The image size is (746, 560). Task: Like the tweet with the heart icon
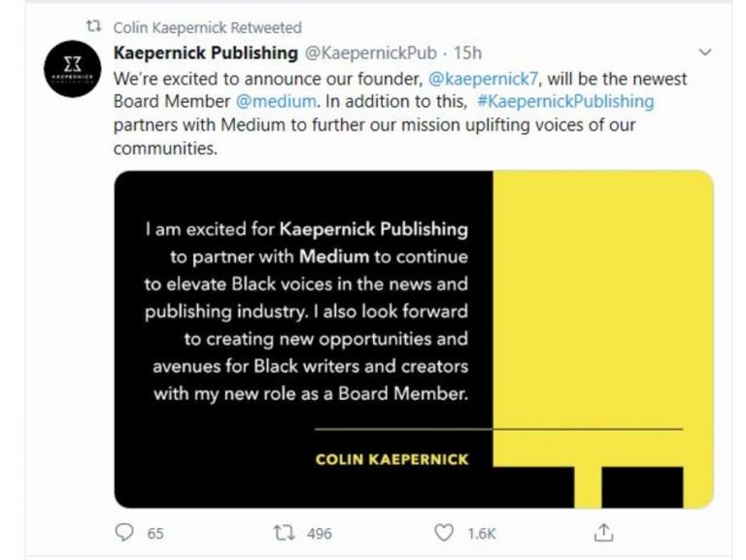(x=443, y=532)
